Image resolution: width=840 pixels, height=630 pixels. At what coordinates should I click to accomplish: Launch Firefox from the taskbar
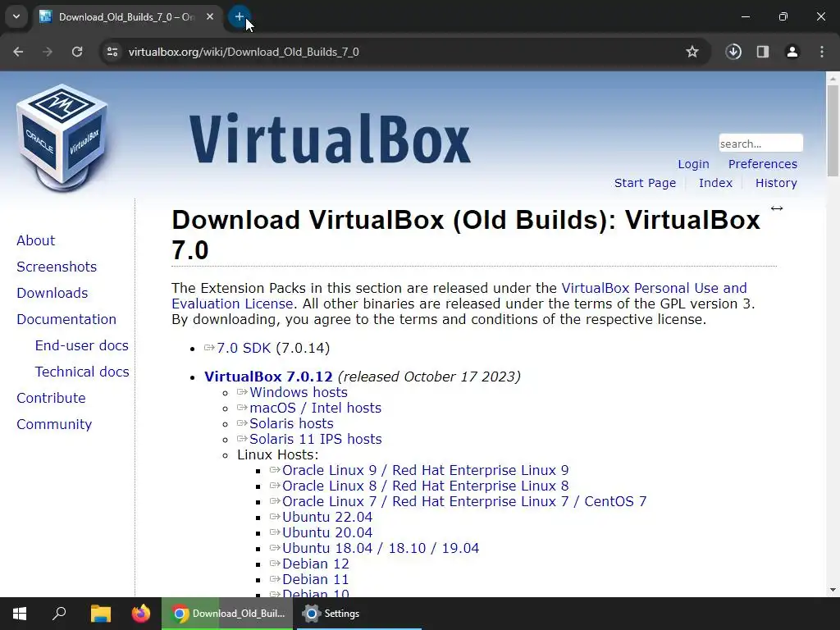[141, 614]
